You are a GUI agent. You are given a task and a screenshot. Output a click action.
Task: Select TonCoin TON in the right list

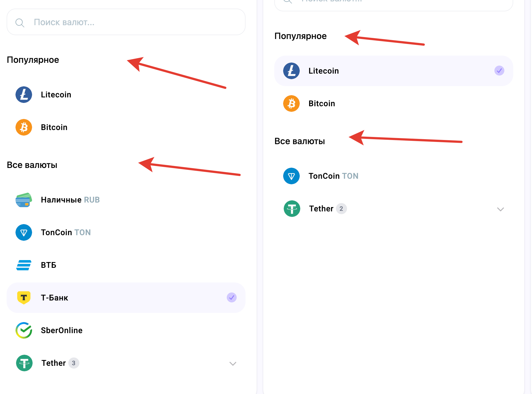[x=333, y=176]
